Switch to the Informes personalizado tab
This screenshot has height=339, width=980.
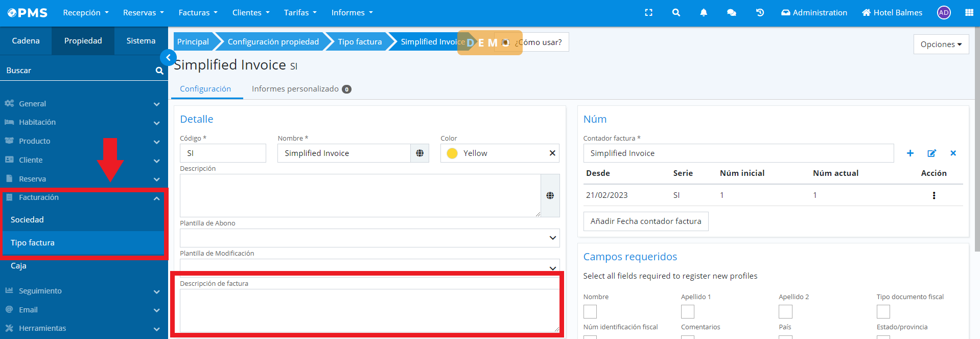[300, 89]
